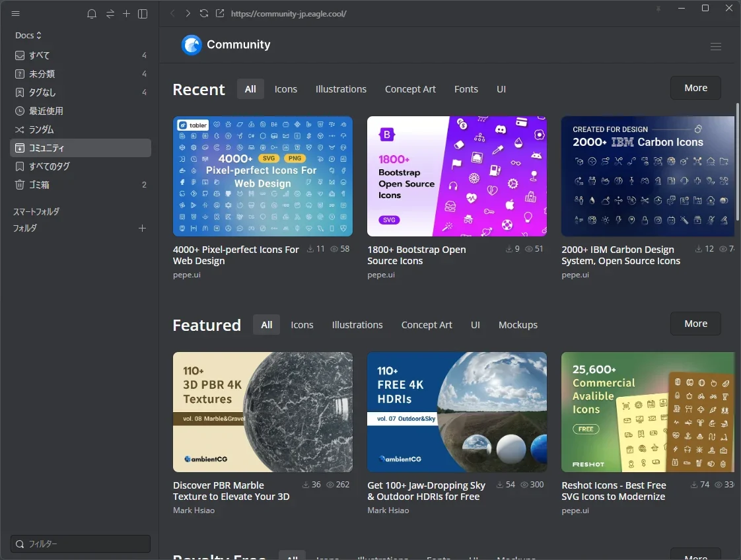
Task: Select the Concept Art tab under Featured
Action: pyautogui.click(x=427, y=325)
